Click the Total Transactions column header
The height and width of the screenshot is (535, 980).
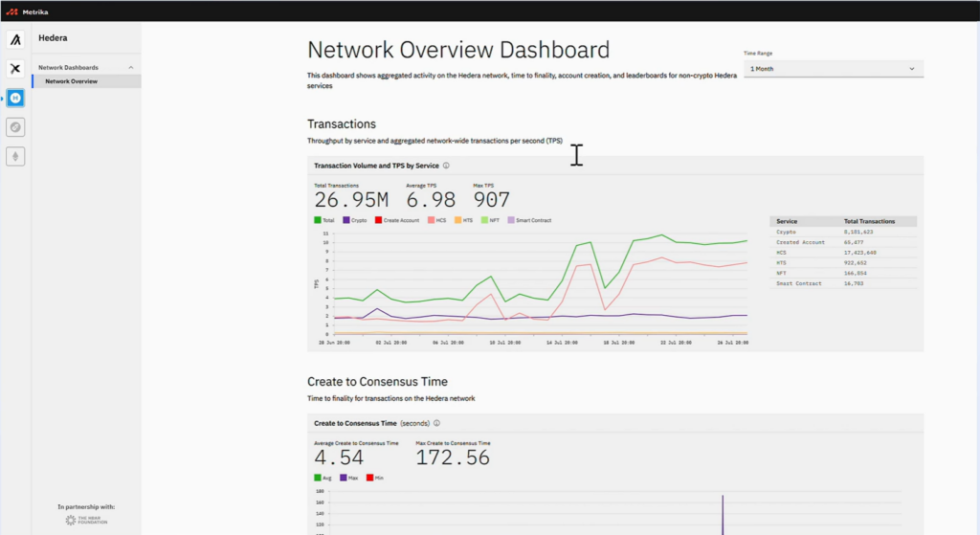[869, 221]
